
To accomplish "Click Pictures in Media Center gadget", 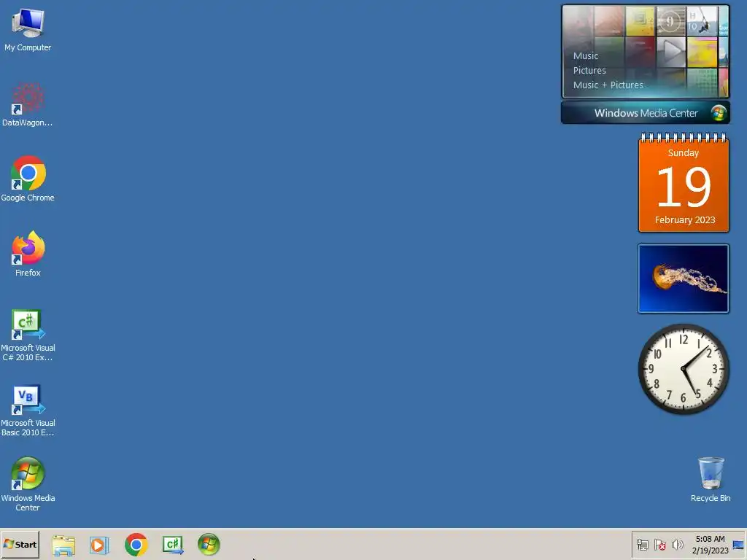I will point(589,71).
